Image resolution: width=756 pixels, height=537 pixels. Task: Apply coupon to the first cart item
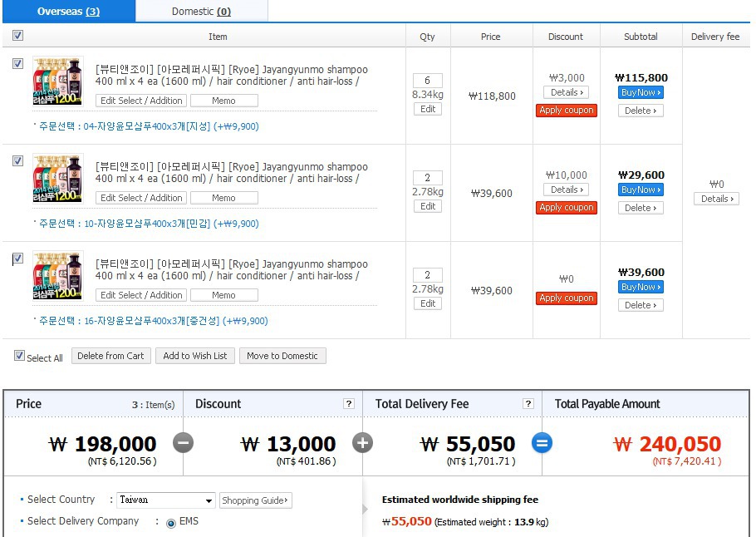567,111
